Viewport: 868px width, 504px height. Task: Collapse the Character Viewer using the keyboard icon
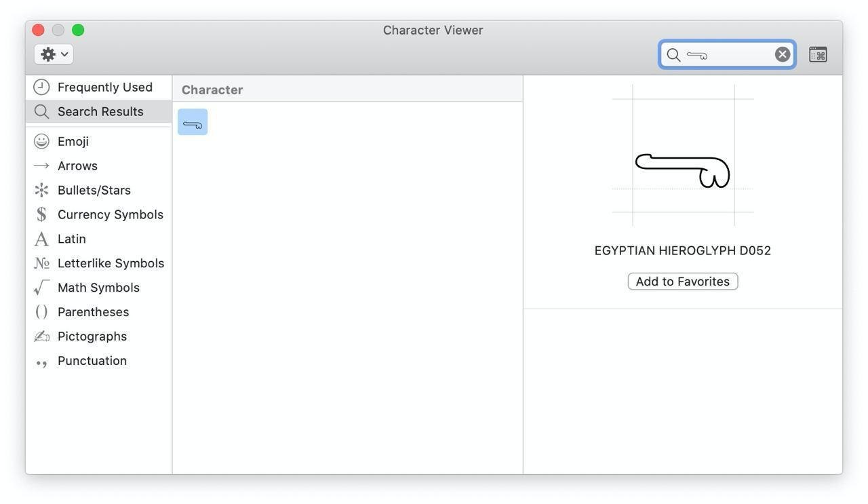point(818,55)
